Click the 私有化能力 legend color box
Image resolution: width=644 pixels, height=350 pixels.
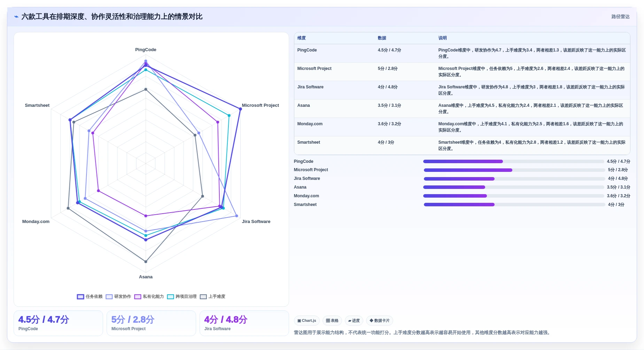coord(138,297)
